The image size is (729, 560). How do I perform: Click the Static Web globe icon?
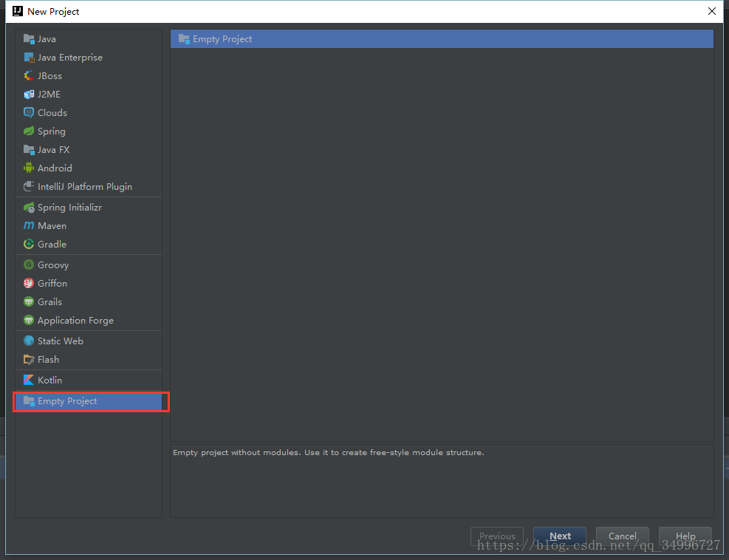click(29, 341)
